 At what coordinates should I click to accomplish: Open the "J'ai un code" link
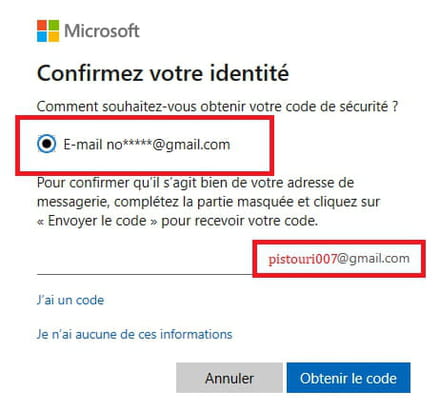click(x=70, y=300)
